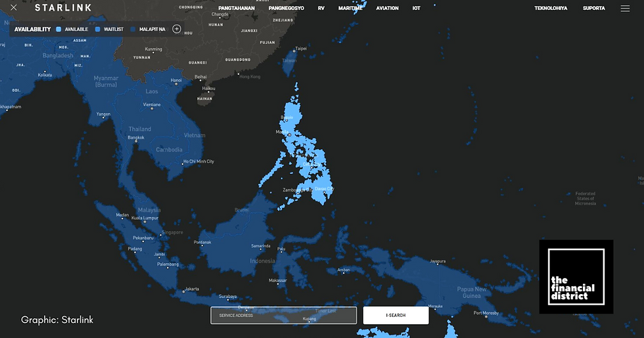Click the Palembang city label
644x338 pixels.
(168, 264)
